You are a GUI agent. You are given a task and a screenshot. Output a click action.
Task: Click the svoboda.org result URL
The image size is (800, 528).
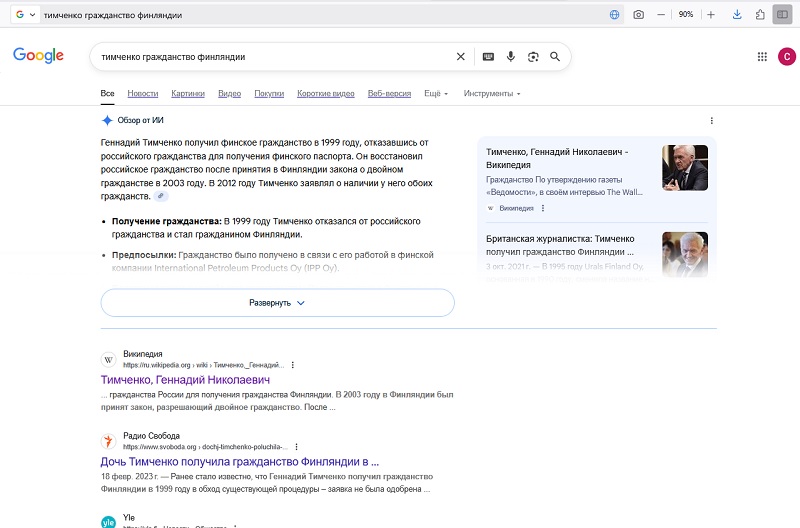pyautogui.click(x=206, y=447)
